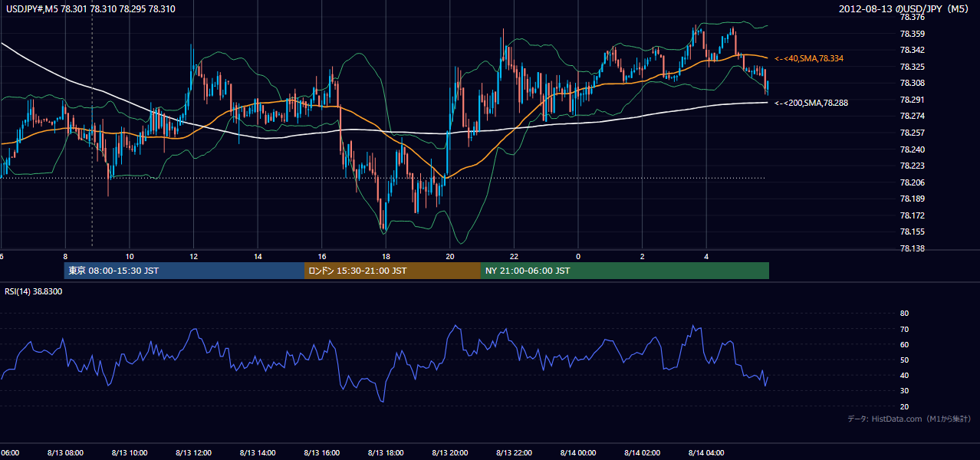This screenshot has height=460, width=980.
Task: Click the 8/13 10:00 bottom time label
Action: point(130,452)
